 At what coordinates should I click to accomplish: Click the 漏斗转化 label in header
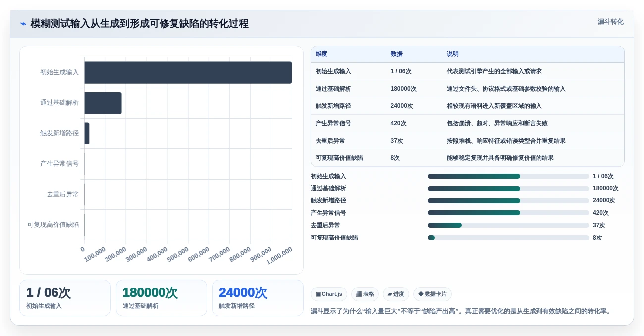coord(610,22)
